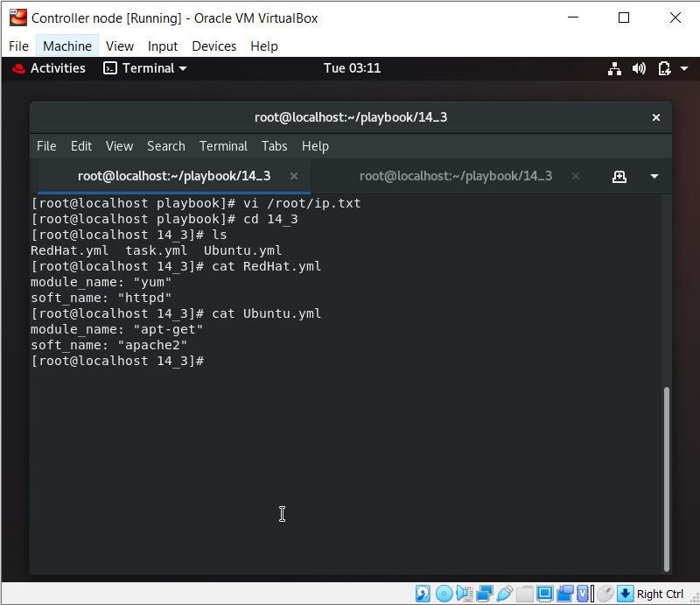Click the GNOME network icon in top bar

615,68
